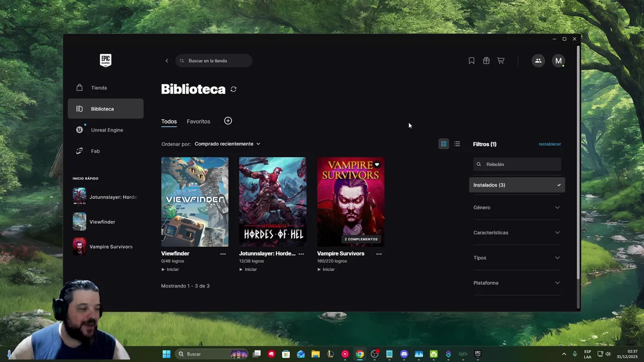The image size is (644, 362).
Task: Click the Relación filter search field
Action: [x=517, y=164]
